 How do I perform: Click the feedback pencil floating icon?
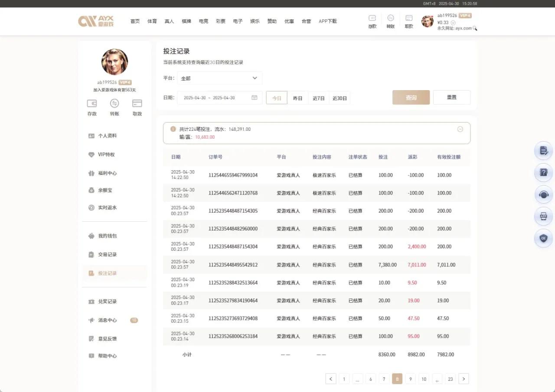pos(543,150)
